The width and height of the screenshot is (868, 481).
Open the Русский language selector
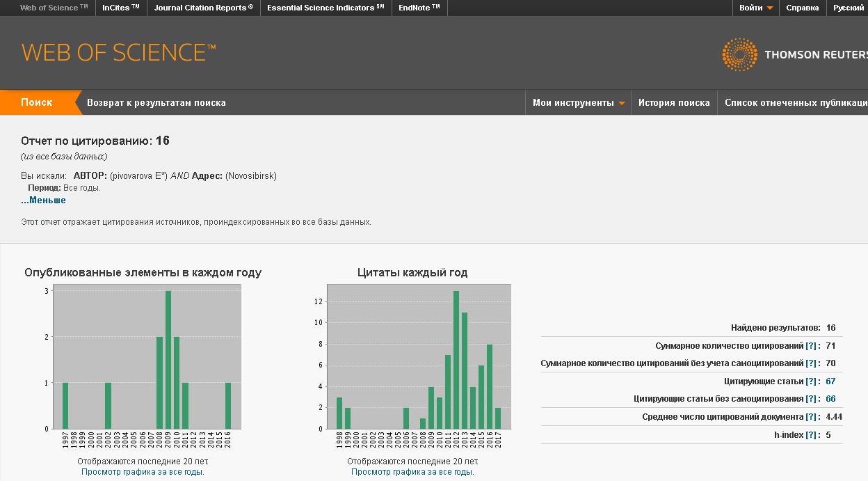tap(849, 8)
